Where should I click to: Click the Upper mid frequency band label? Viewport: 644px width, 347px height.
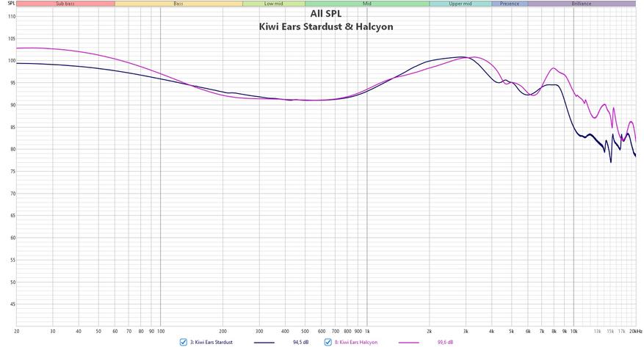click(460, 4)
